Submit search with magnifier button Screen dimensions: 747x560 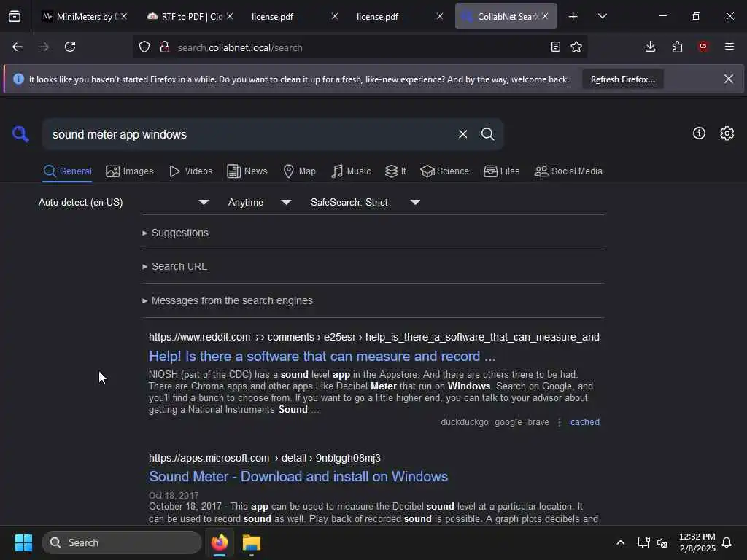[x=487, y=134]
